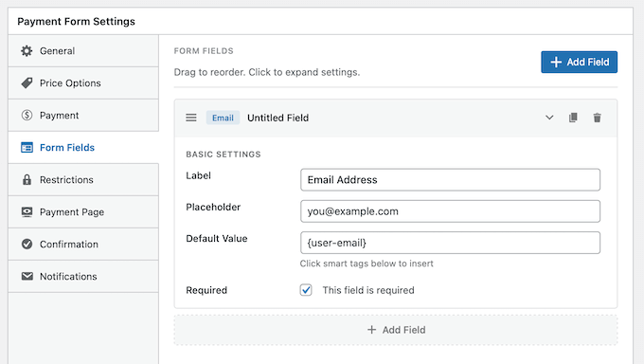Click the Payment dollar-sign icon
Viewport: 644px width, 364px height.
[27, 115]
